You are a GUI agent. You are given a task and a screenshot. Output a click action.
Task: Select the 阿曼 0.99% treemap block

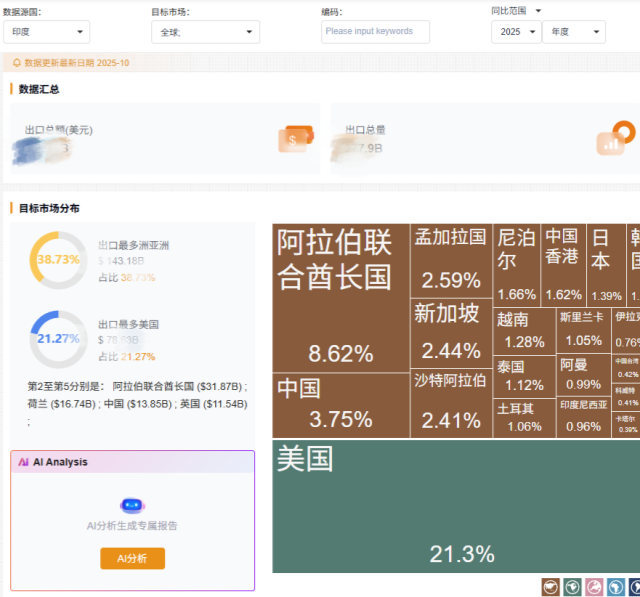584,375
